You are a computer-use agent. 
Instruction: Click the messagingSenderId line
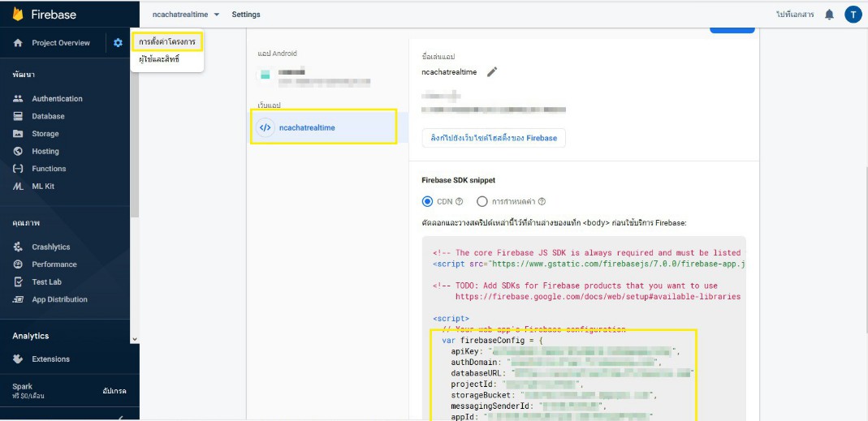tap(529, 406)
